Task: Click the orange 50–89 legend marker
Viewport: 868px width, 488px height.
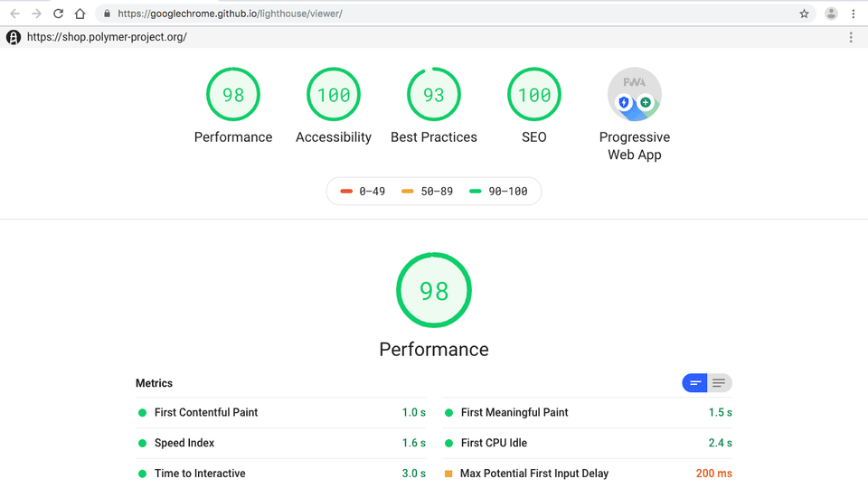Action: click(x=408, y=192)
